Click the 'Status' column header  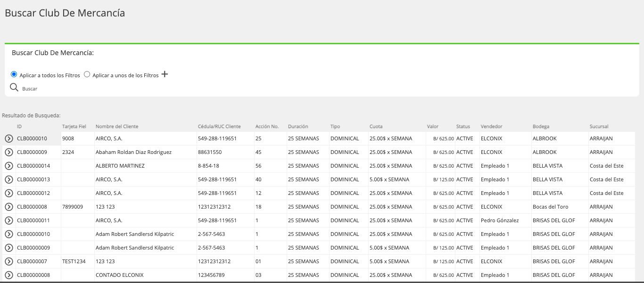[463, 126]
